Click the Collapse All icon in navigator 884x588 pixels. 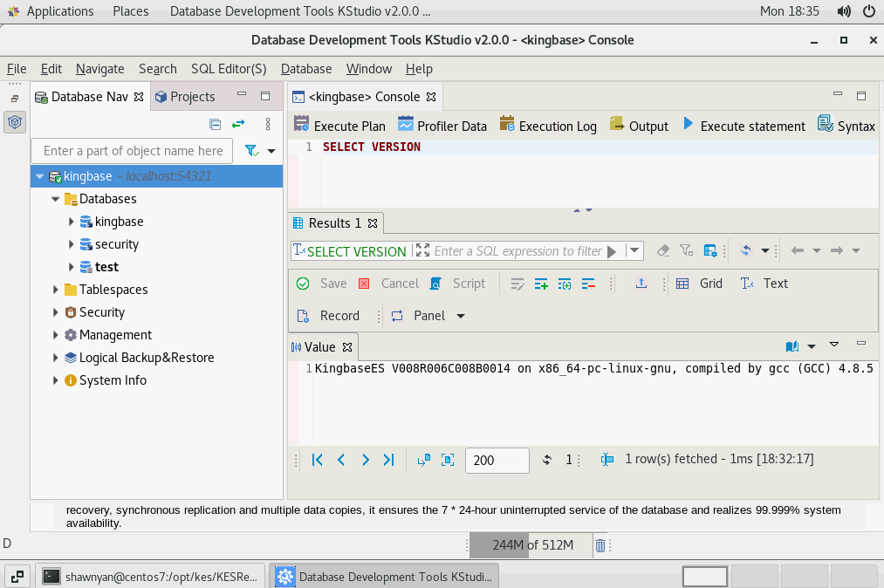(216, 125)
